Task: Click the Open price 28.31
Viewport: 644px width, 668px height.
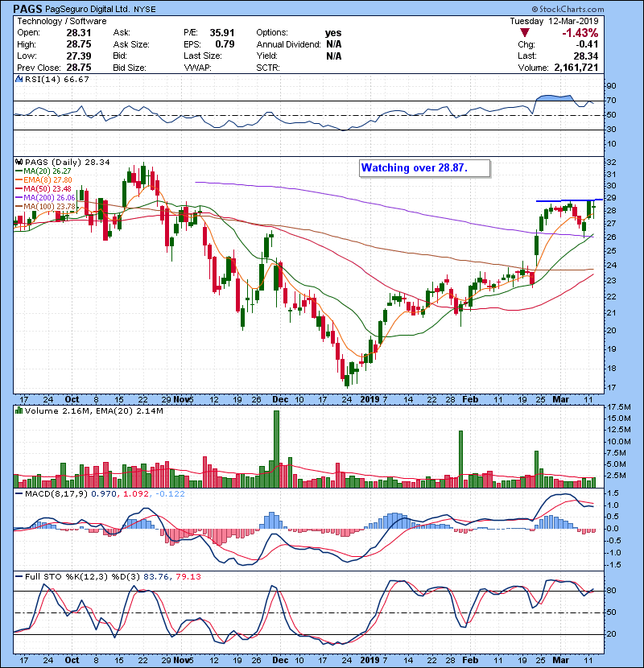Action: tap(79, 33)
